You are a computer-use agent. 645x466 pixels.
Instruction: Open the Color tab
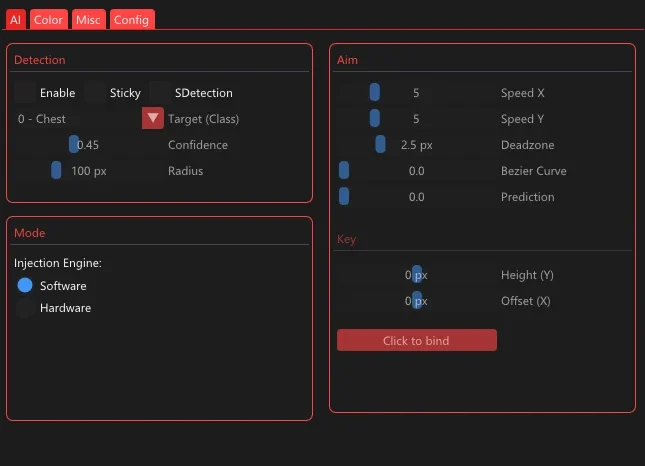tap(49, 19)
